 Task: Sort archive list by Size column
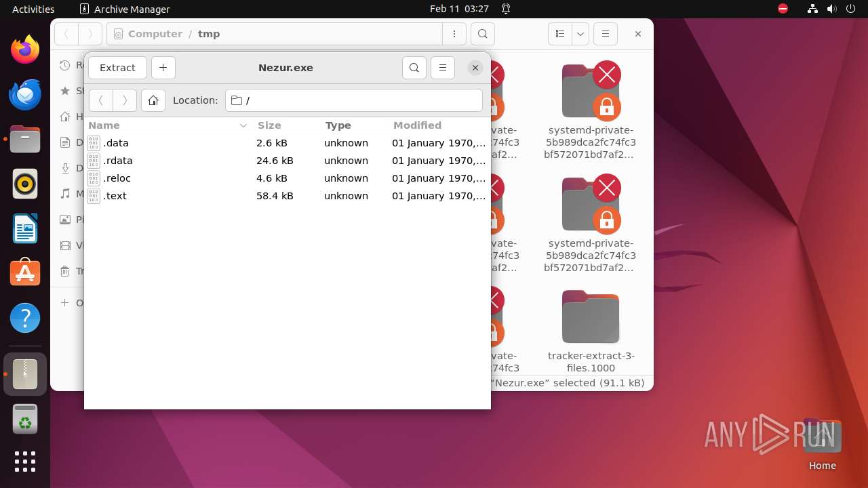pyautogui.click(x=286, y=125)
